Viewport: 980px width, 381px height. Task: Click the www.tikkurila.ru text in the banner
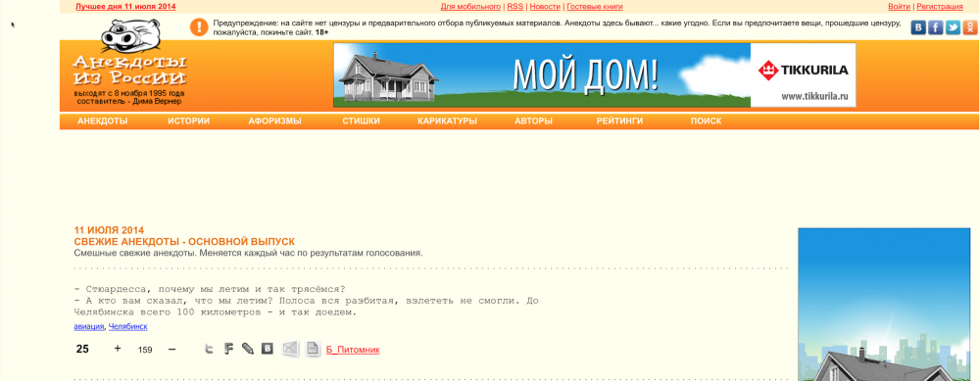(814, 97)
